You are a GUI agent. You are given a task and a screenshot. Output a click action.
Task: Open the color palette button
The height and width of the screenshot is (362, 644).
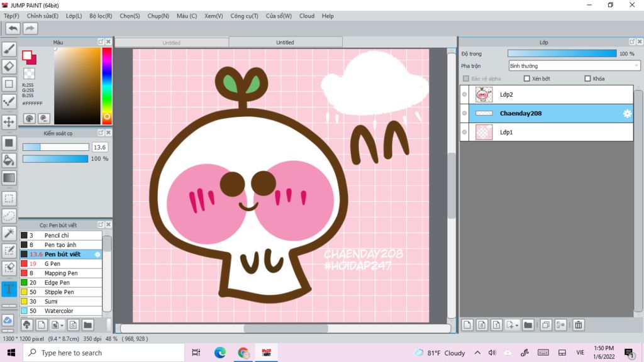point(29,119)
